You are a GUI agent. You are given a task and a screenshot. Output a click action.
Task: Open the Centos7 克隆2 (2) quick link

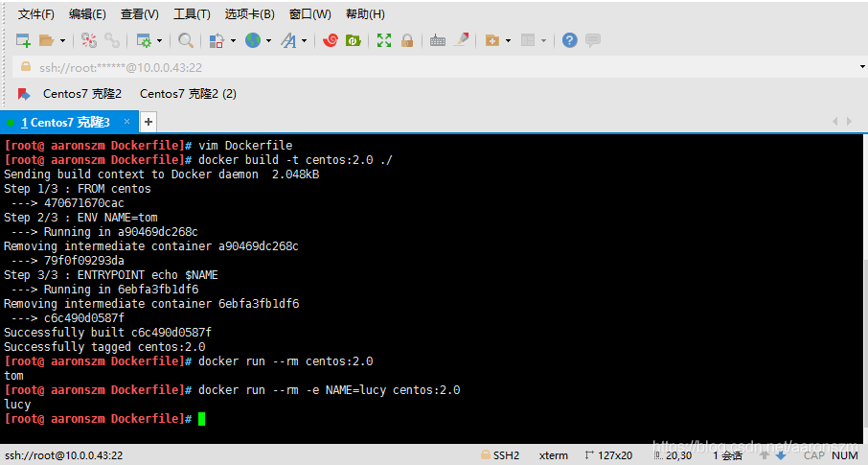pos(188,94)
